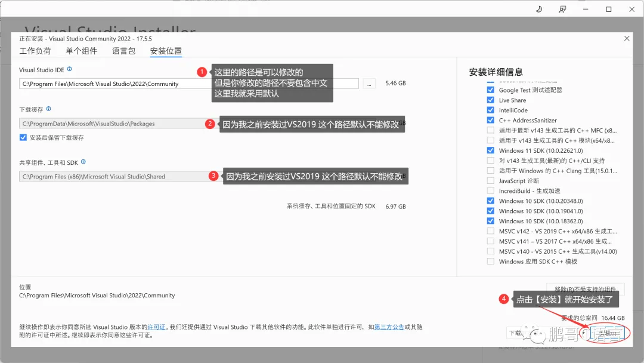The height and width of the screenshot is (363, 644).
Task: Check MSVC v141 – VS 2017 build tools
Action: [x=490, y=241]
